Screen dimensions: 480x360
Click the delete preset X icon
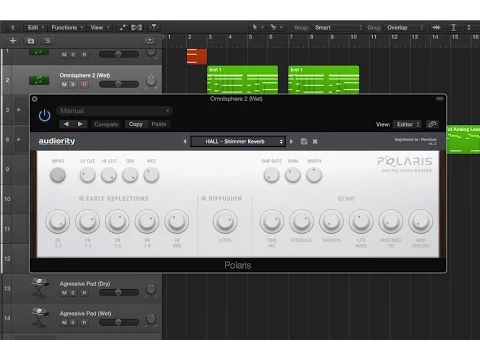(x=315, y=141)
